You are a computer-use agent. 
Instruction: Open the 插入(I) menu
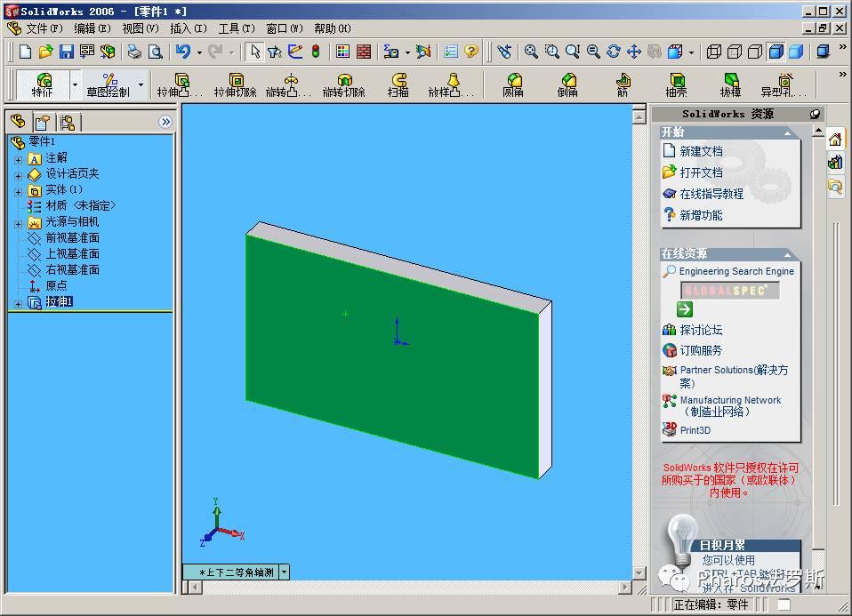pyautogui.click(x=188, y=28)
